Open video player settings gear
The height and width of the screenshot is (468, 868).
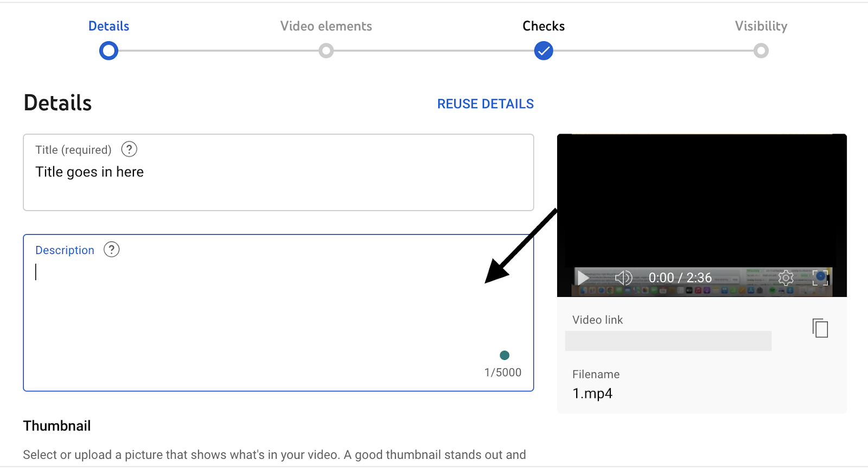[x=786, y=278]
